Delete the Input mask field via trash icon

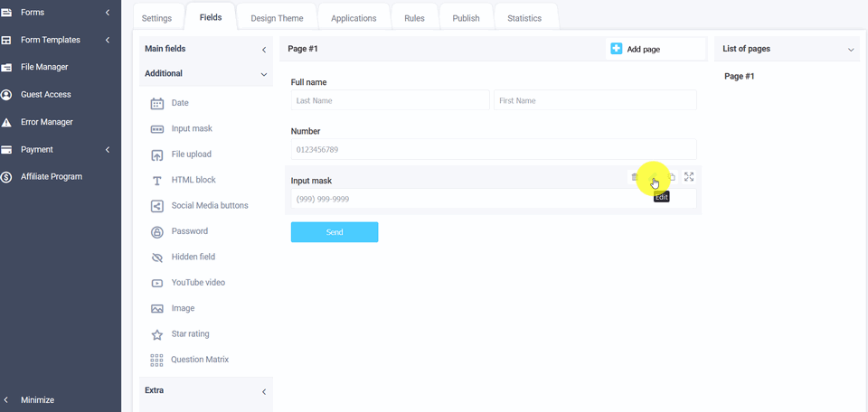635,177
